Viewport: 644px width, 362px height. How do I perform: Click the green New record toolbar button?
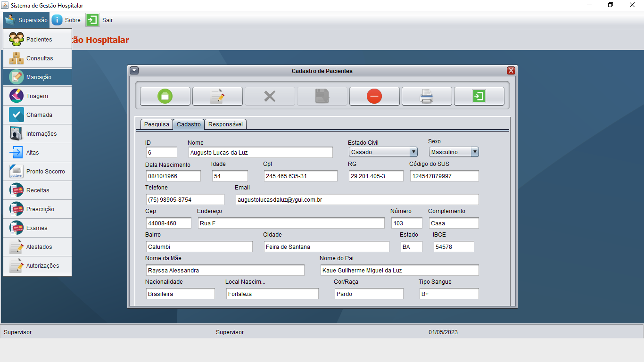(165, 96)
